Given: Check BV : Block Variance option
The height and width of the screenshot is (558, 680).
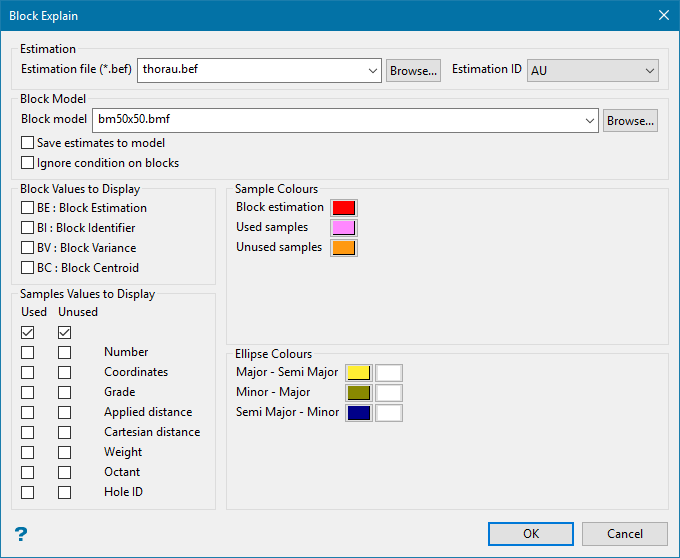Looking at the screenshot, I should point(28,248).
